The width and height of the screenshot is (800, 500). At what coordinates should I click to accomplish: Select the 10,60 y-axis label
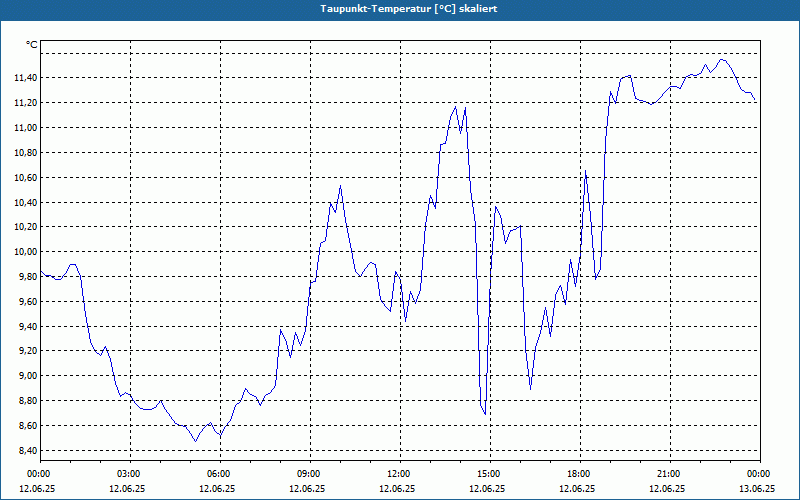pos(26,178)
